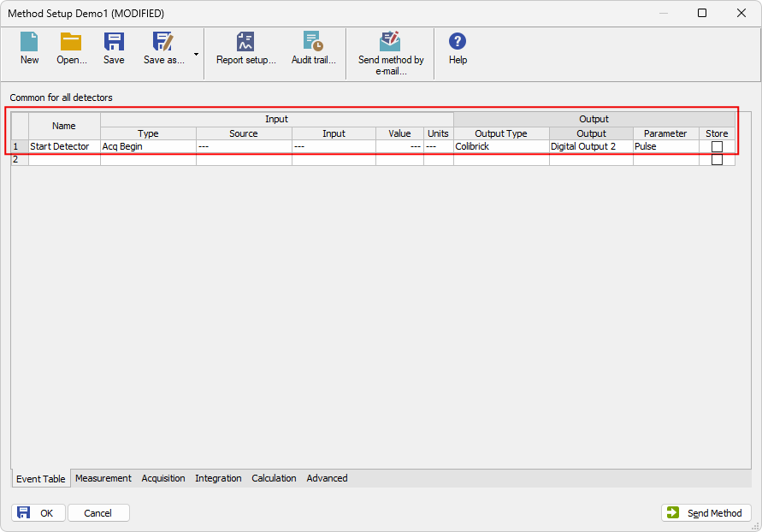Toggle the Store checkbox in row 2
762x532 pixels.
pos(717,160)
